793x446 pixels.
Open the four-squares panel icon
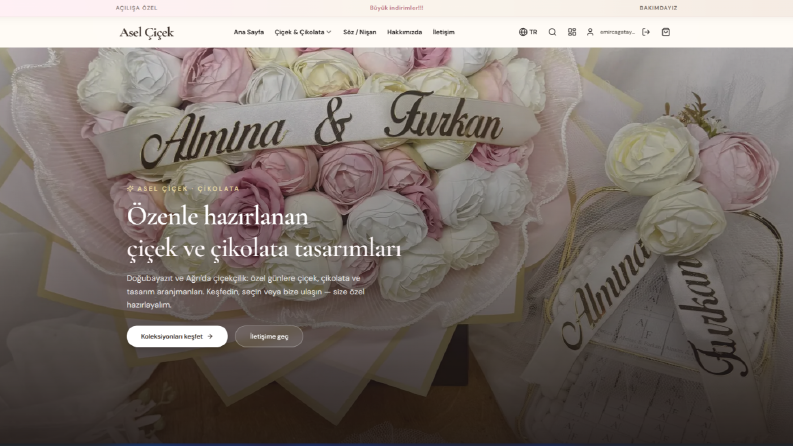tap(572, 32)
